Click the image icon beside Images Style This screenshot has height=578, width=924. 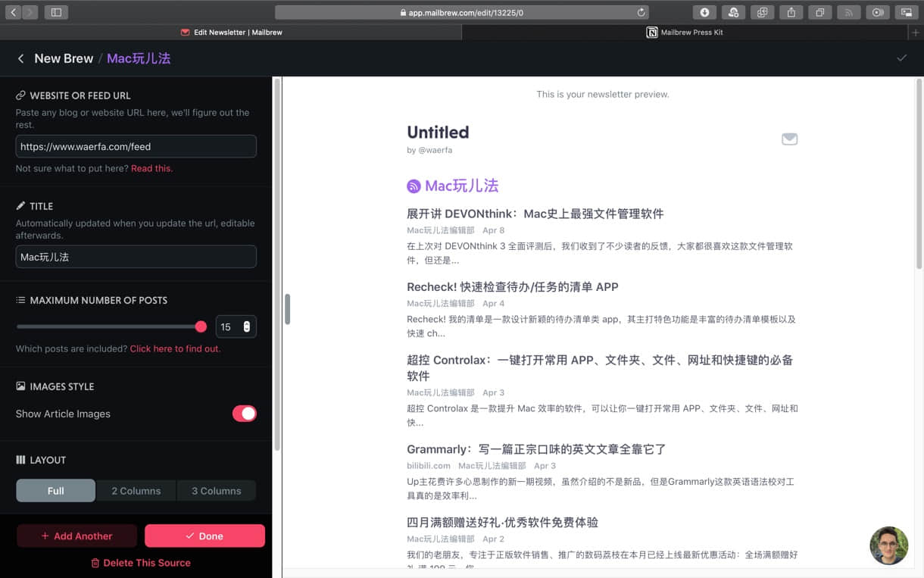tap(20, 386)
